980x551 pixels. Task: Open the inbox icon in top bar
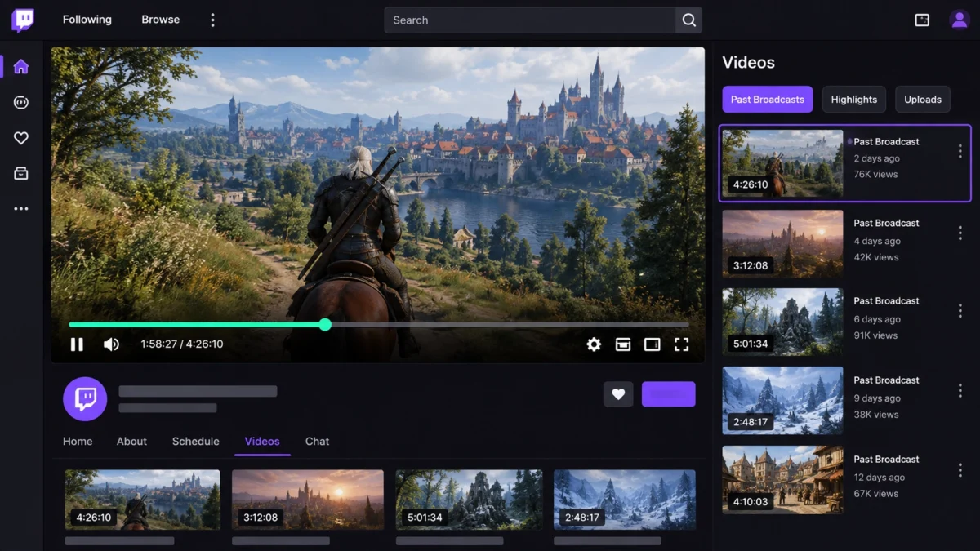pyautogui.click(x=922, y=20)
